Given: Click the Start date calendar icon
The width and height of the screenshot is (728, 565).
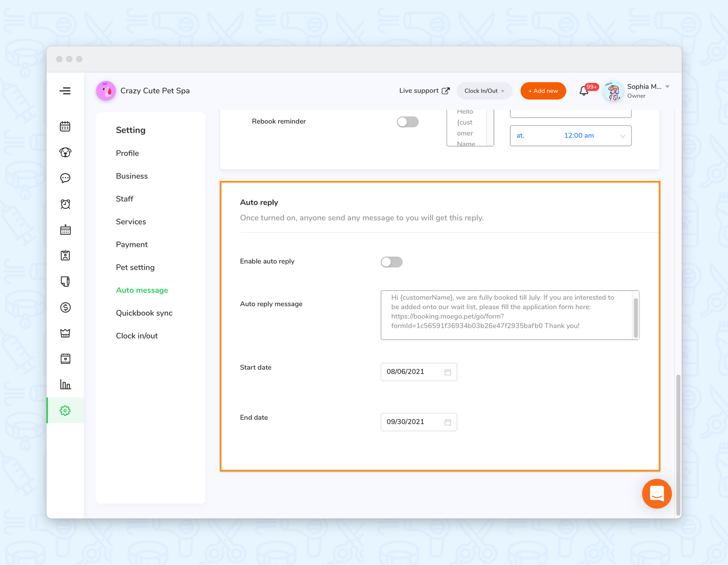Looking at the screenshot, I should pos(448,372).
